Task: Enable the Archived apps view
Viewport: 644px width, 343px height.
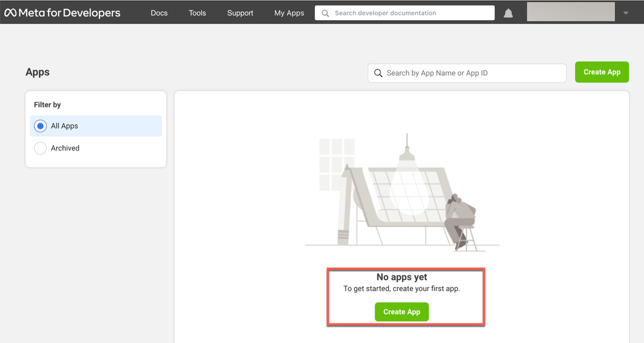Action: click(x=40, y=148)
